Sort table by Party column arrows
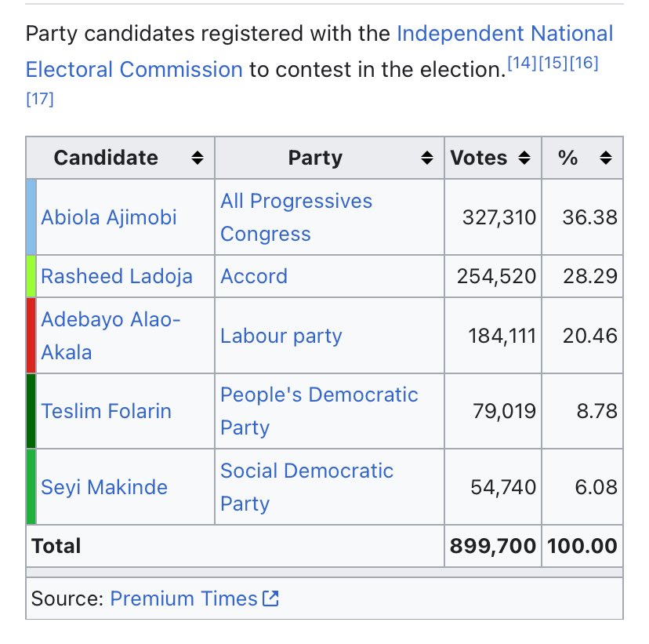The width and height of the screenshot is (649, 644). coord(427,158)
